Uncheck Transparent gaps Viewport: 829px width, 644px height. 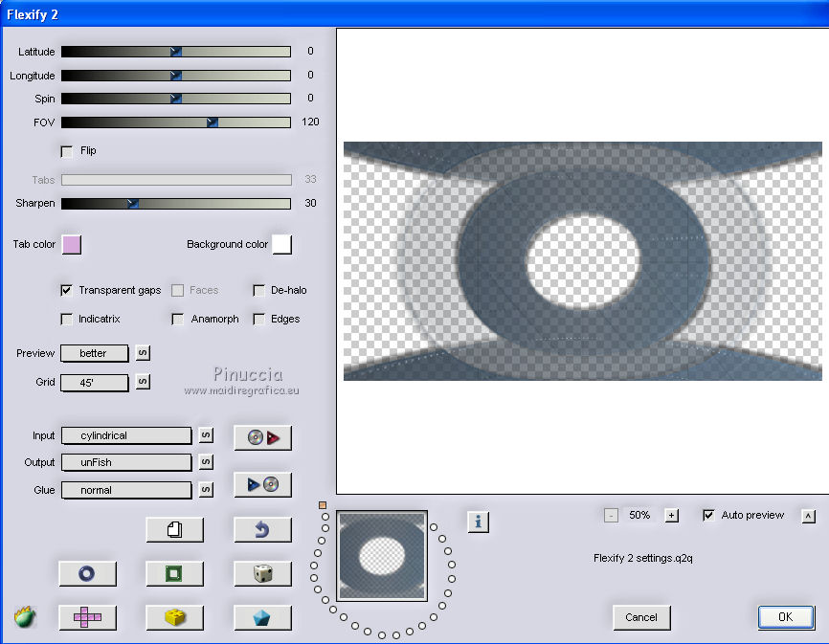click(67, 290)
